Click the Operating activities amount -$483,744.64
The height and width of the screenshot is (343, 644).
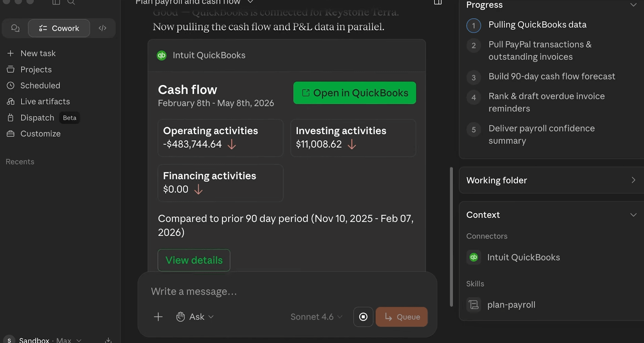coord(192,144)
